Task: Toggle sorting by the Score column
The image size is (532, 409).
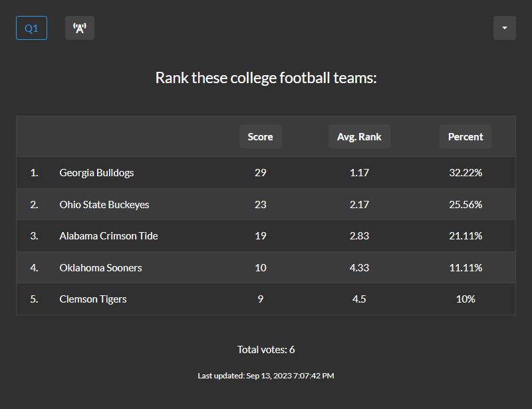Action: pyautogui.click(x=260, y=136)
